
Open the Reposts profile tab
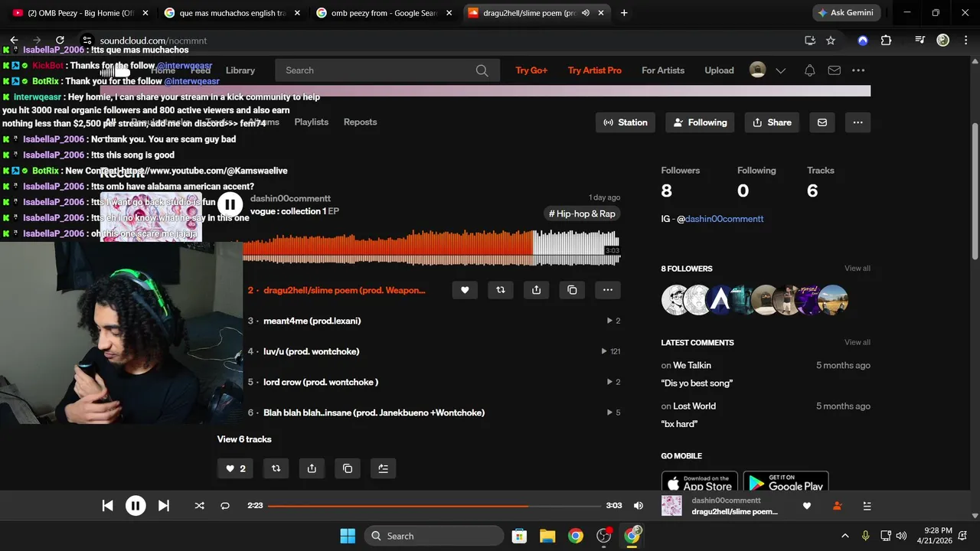pos(360,122)
